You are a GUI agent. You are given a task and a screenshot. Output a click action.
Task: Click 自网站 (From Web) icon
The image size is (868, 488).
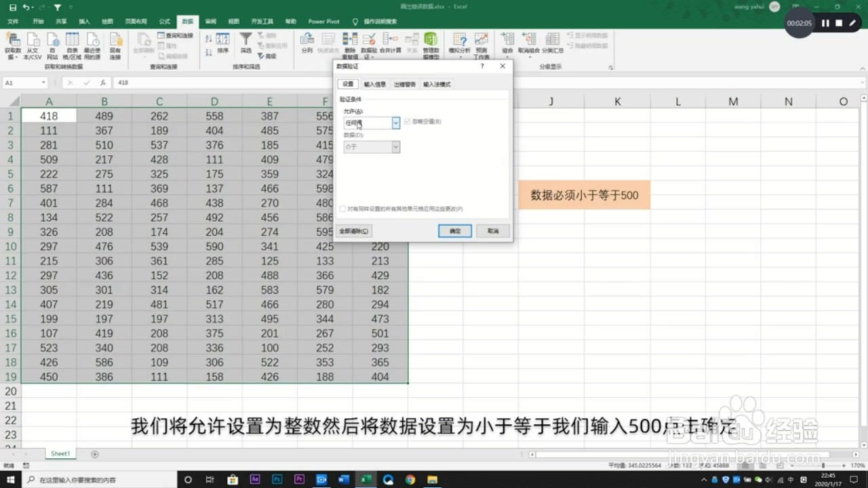[52, 45]
